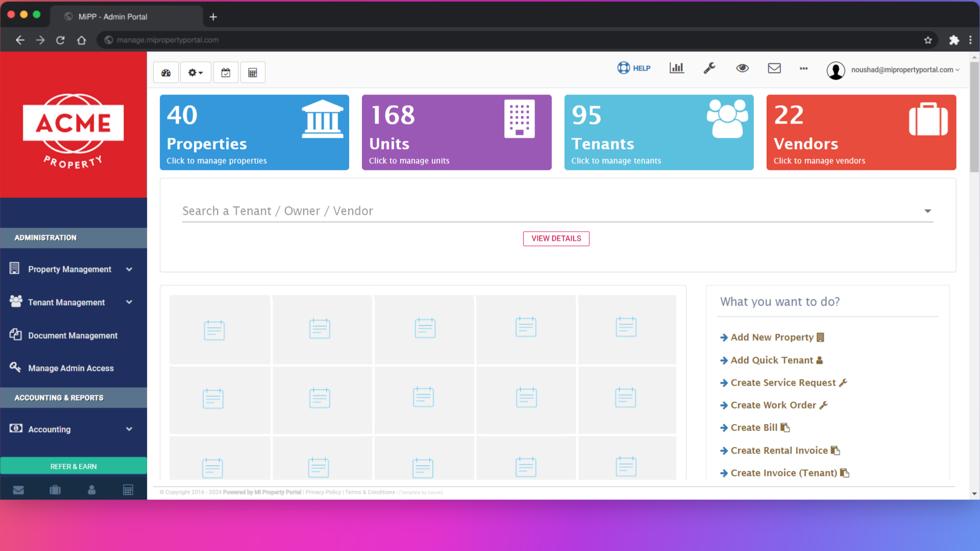Collapse the Accounting sidebar section

[x=49, y=429]
